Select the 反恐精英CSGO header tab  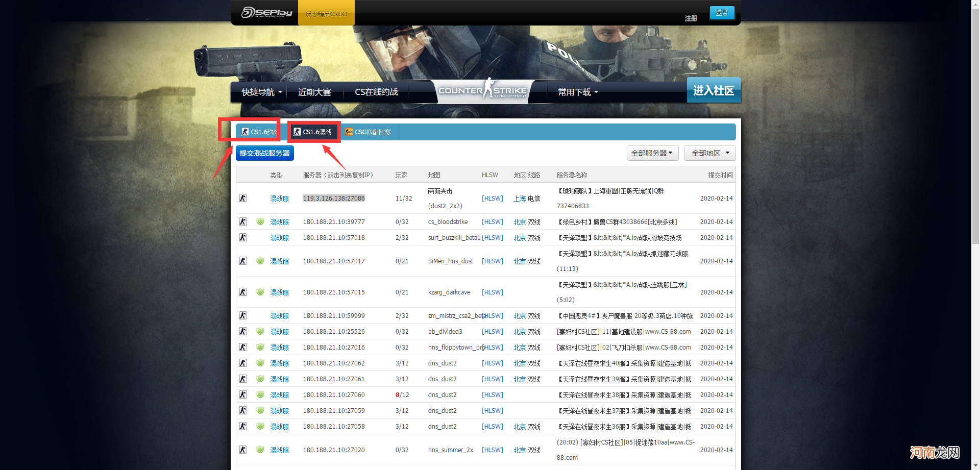[x=326, y=14]
